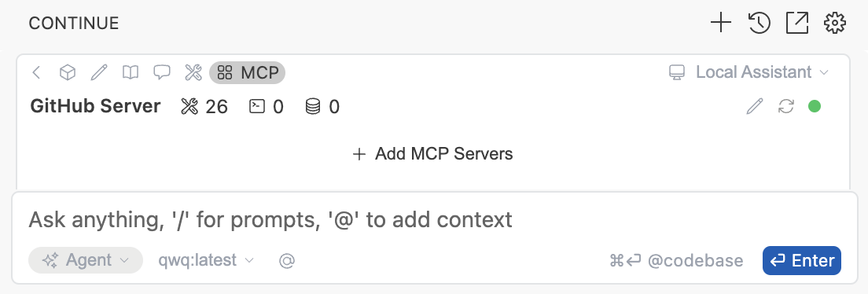Start a new session with plus icon
The height and width of the screenshot is (294, 868).
coord(721,23)
